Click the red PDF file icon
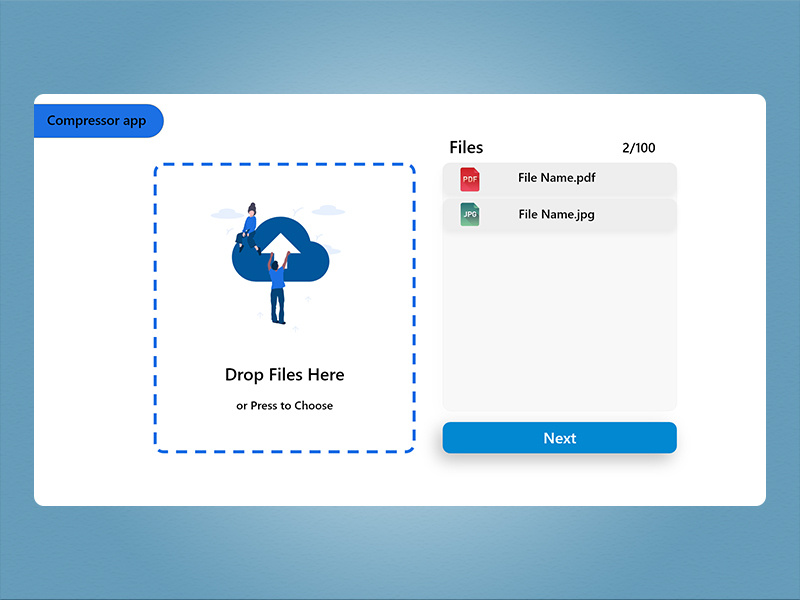The image size is (800, 600). [469, 179]
